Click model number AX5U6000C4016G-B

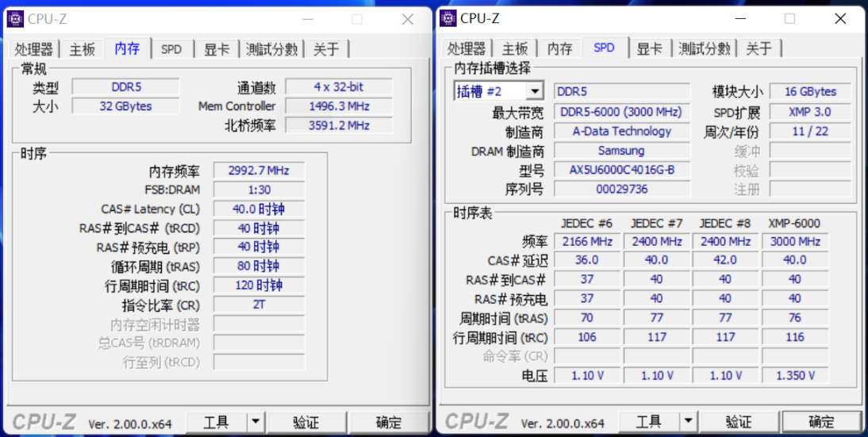[x=622, y=170]
